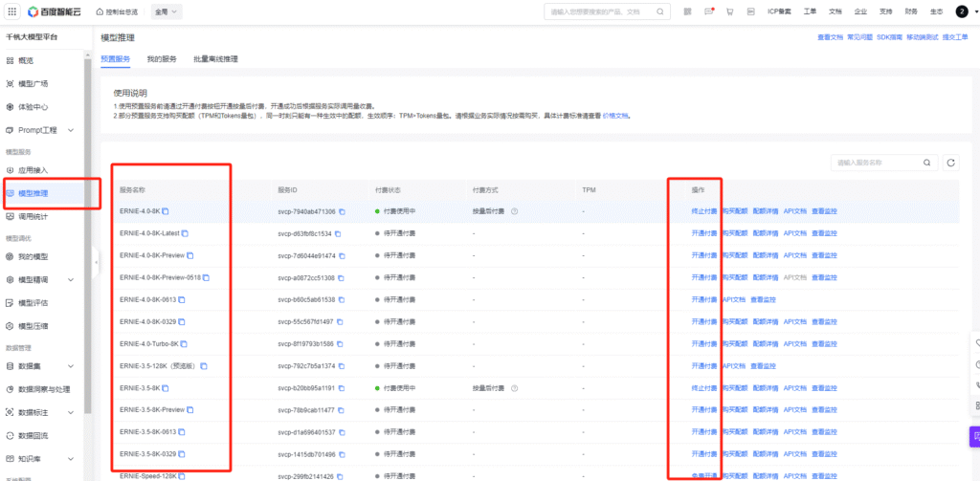Open the 查看文档 link

(x=830, y=37)
